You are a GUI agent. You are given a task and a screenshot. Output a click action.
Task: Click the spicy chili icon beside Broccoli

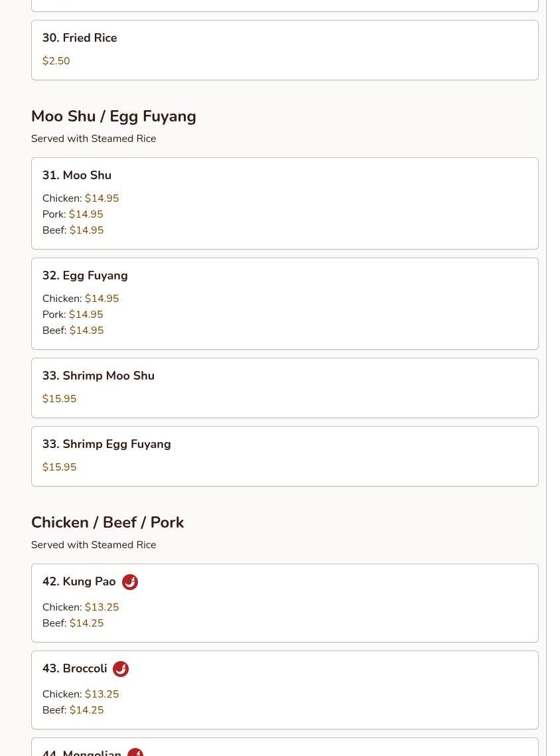coord(121,669)
